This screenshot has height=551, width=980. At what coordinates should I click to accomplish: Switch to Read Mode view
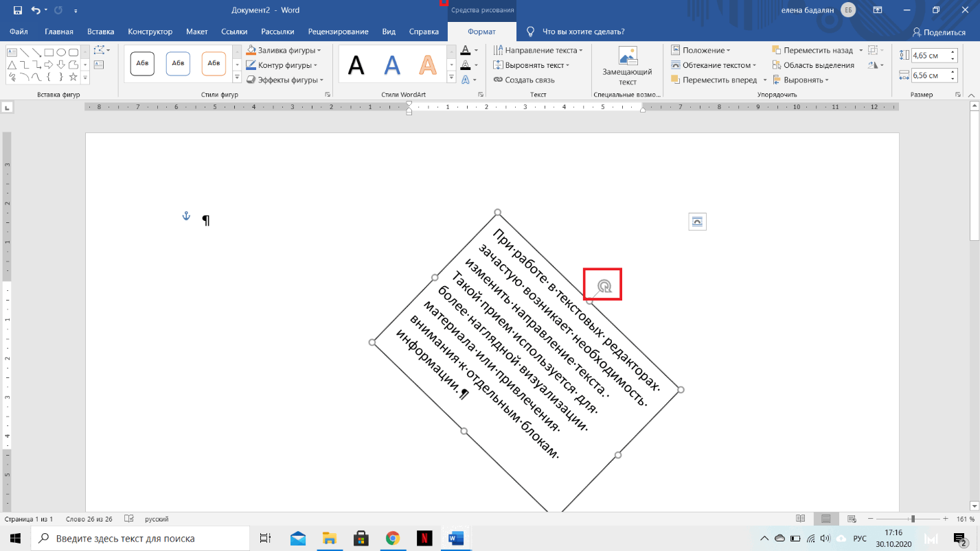coord(800,519)
